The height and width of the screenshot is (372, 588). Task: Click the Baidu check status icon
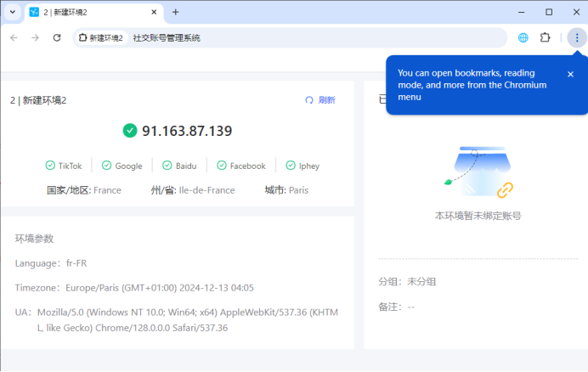pyautogui.click(x=167, y=166)
